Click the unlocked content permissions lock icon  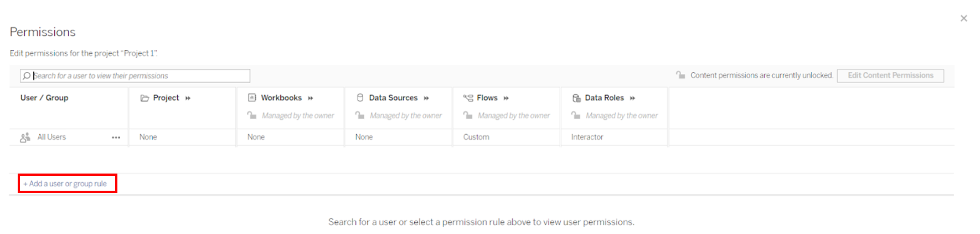point(680,75)
